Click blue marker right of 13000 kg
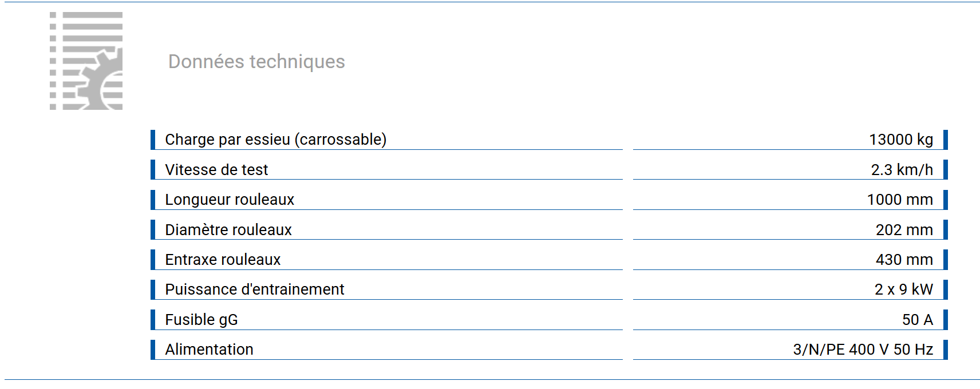980x389 pixels. (x=945, y=140)
